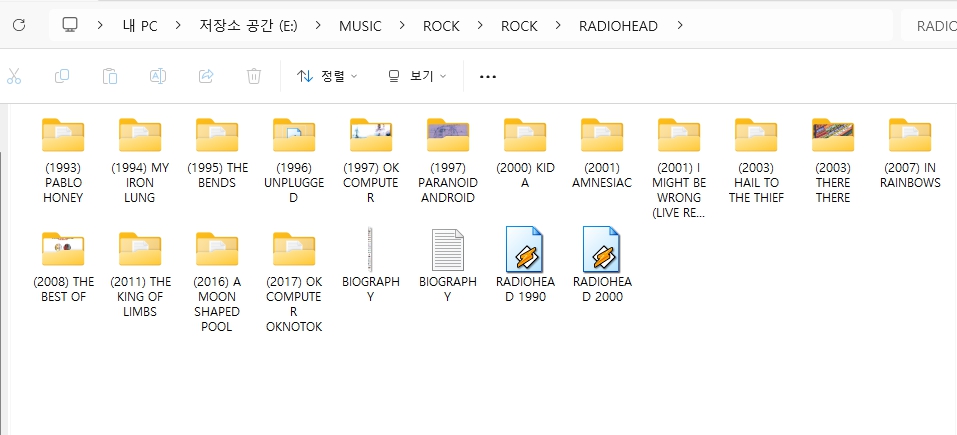Open the three-dot See more menu

[x=488, y=77]
